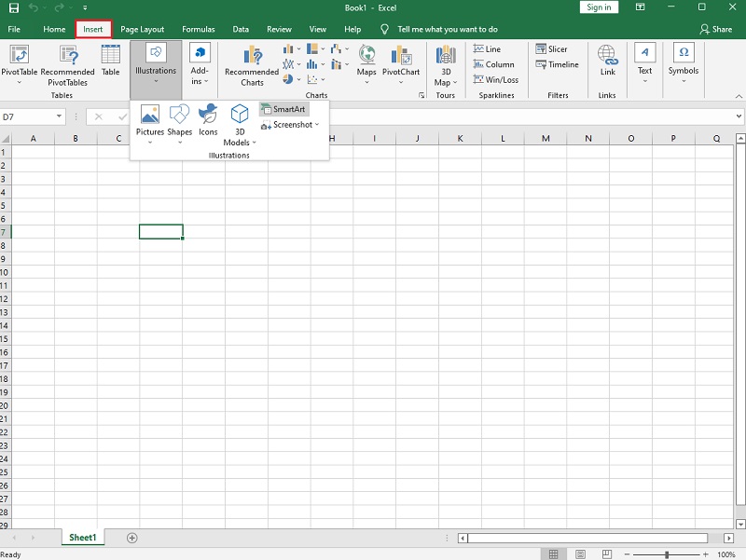Open Customize Quick Access Toolbar arrow

85,7
